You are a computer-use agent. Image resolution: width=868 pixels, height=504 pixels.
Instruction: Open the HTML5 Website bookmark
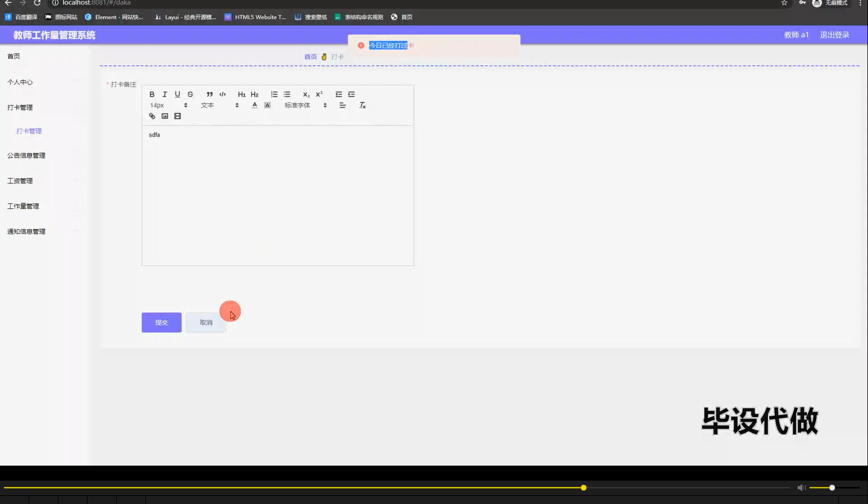[255, 17]
